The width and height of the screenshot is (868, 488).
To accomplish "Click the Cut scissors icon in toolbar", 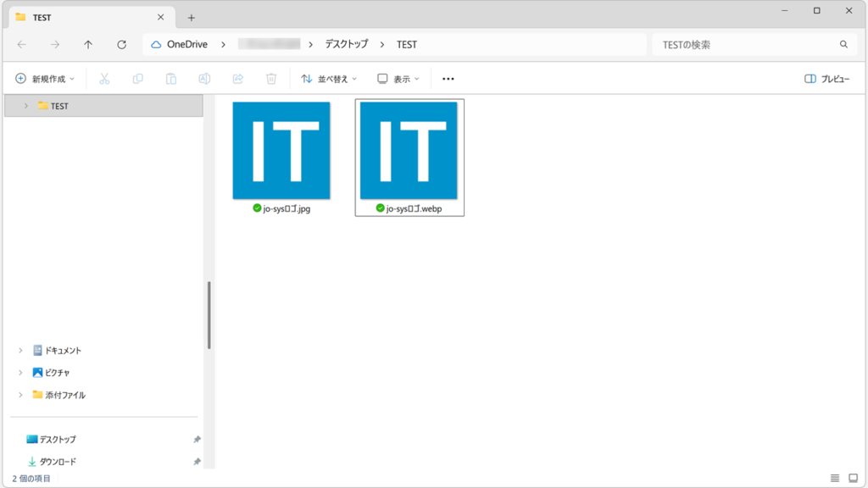I will click(x=104, y=79).
